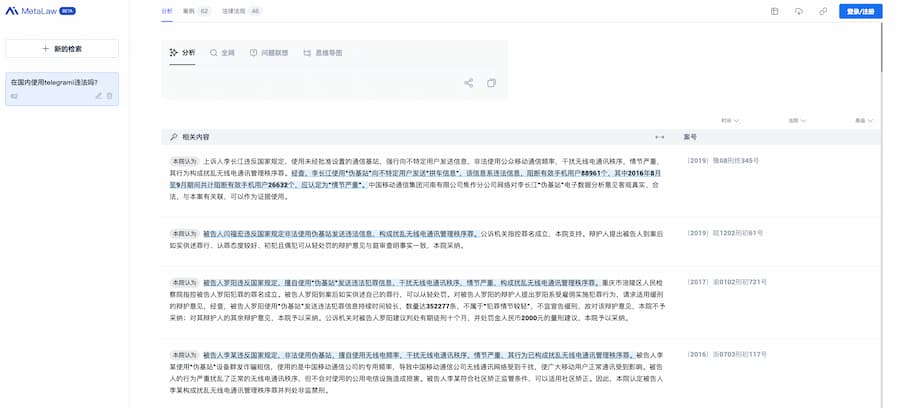This screenshot has height=408, width=900.
Task: Click the layout panel icon in header
Action: pyautogui.click(x=774, y=11)
